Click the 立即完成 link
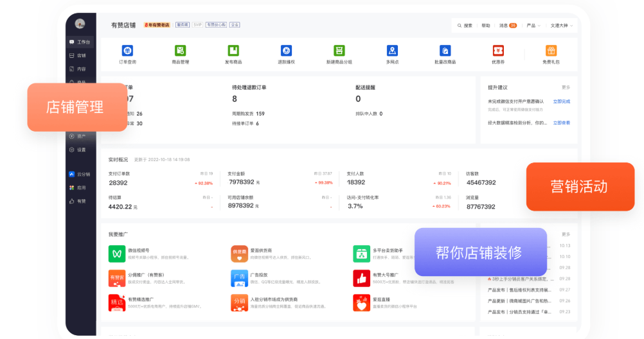This screenshot has height=339, width=644. (x=561, y=101)
